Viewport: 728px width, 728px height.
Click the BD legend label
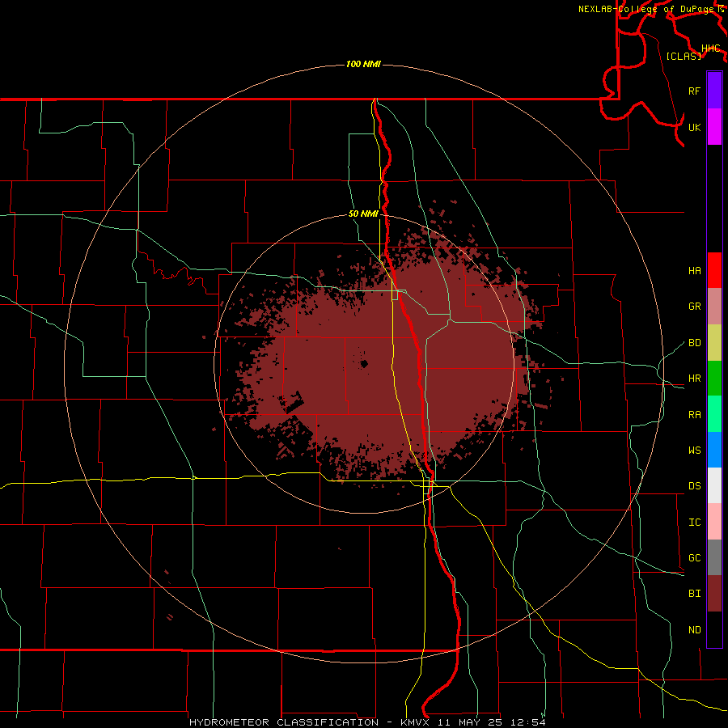click(x=694, y=343)
